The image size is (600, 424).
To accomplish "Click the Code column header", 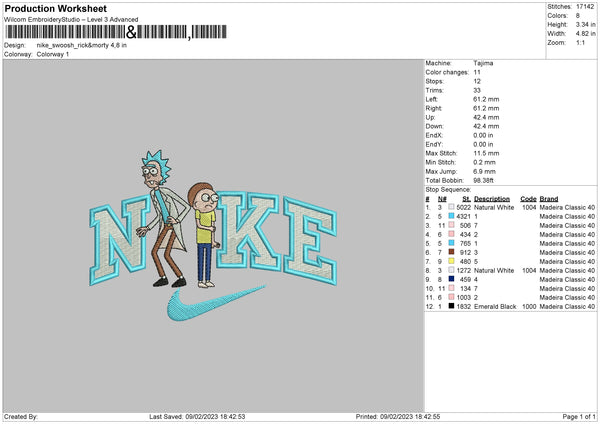I will (x=528, y=198).
